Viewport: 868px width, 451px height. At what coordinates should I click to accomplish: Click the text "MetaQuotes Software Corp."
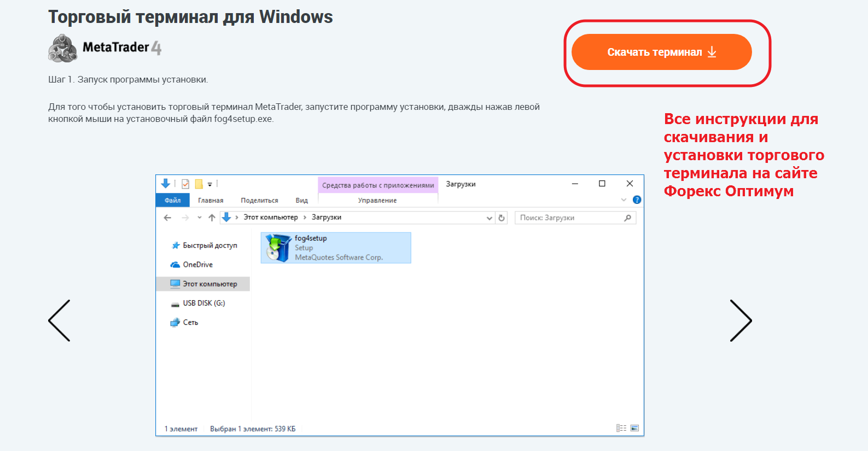(x=339, y=257)
